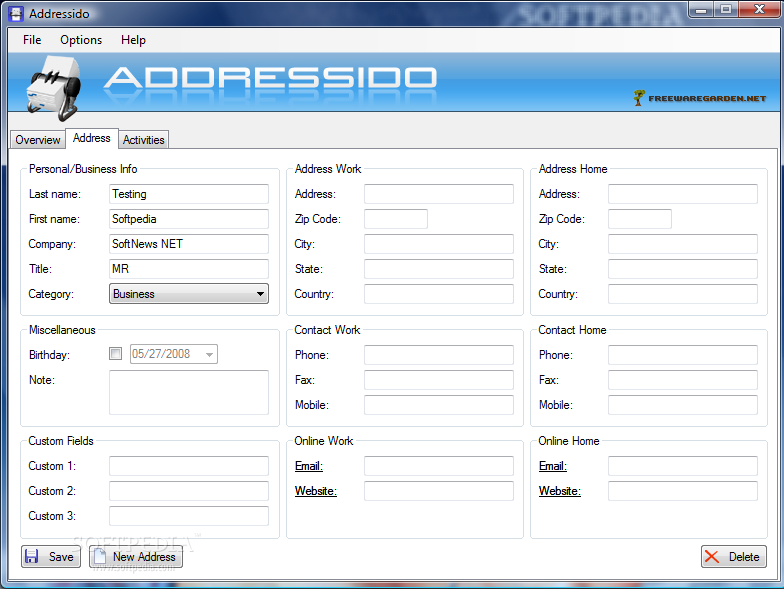Close the Addressido window
The height and width of the screenshot is (589, 784).
click(759, 10)
